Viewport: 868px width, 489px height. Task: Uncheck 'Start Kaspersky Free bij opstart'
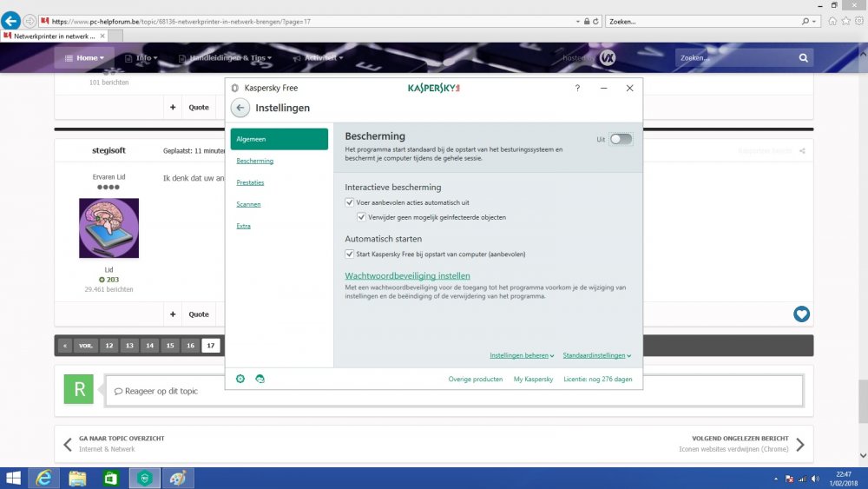[349, 254]
